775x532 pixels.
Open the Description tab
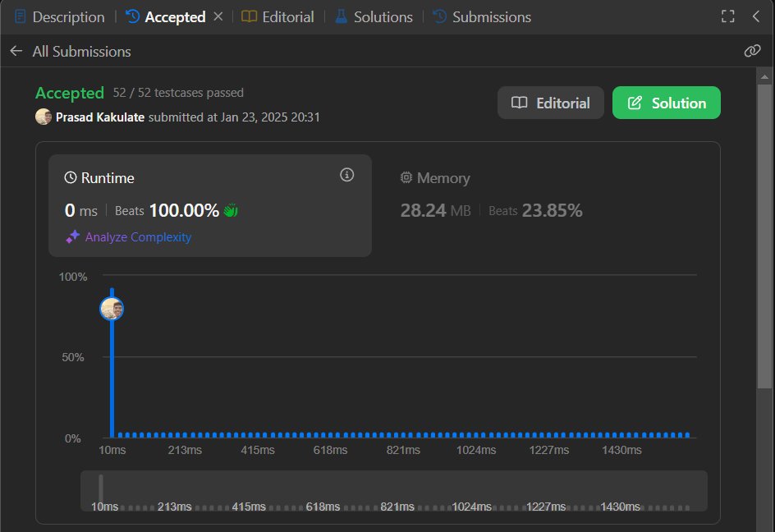(x=60, y=16)
